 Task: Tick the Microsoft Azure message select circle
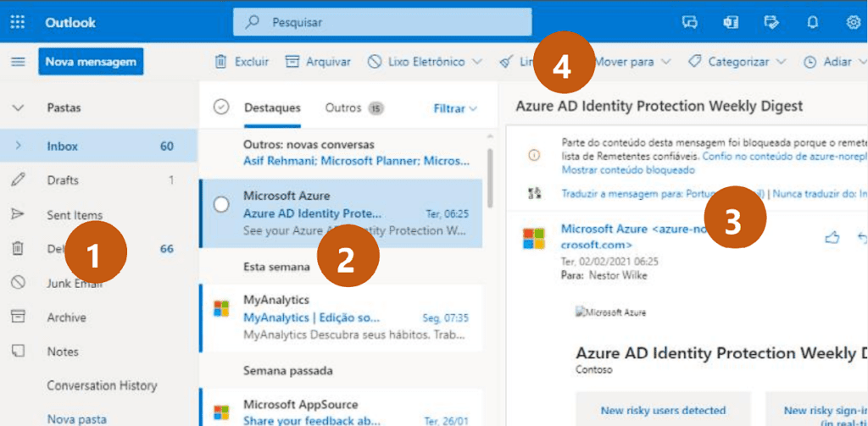click(221, 205)
